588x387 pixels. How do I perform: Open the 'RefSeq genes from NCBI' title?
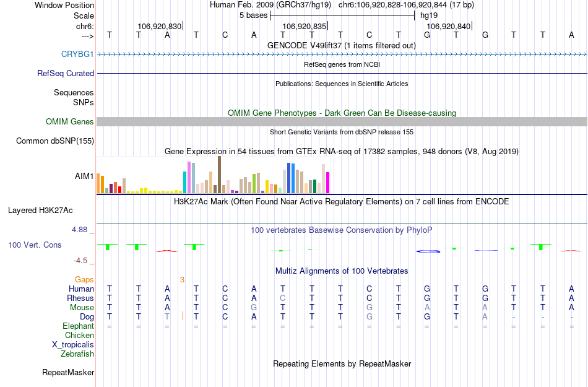click(x=342, y=64)
